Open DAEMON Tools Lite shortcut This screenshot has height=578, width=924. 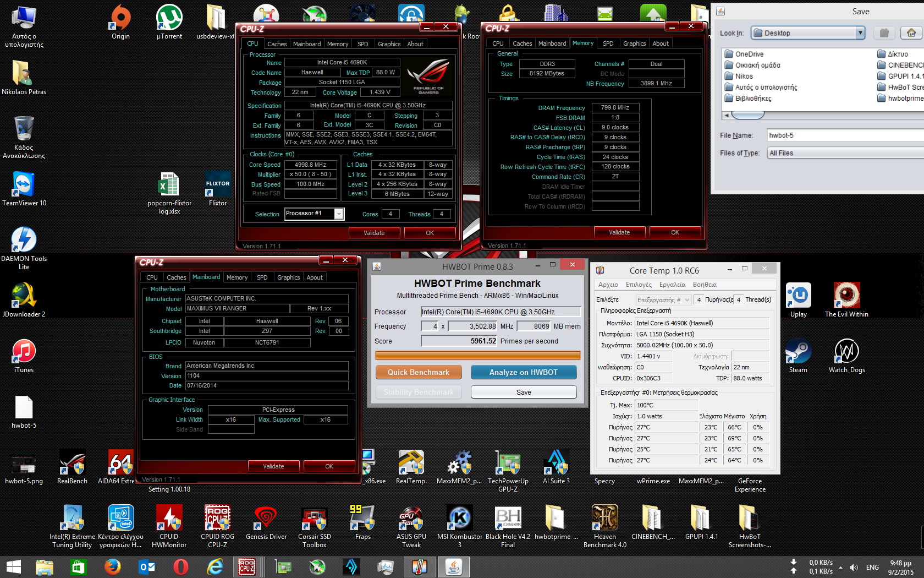(24, 248)
